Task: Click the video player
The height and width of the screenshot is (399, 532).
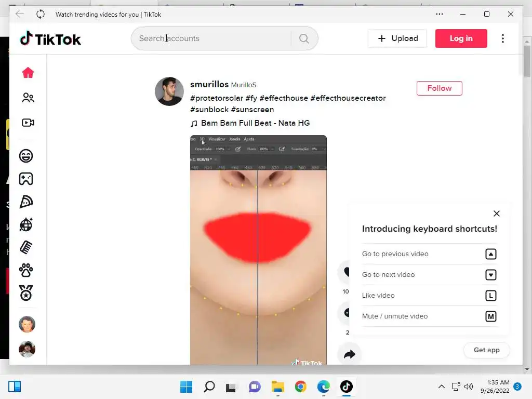Action: coord(258,250)
